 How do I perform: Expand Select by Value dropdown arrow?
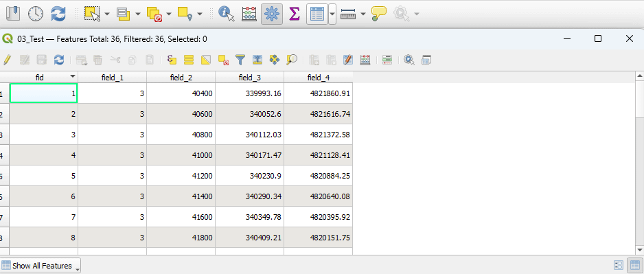(x=138, y=14)
